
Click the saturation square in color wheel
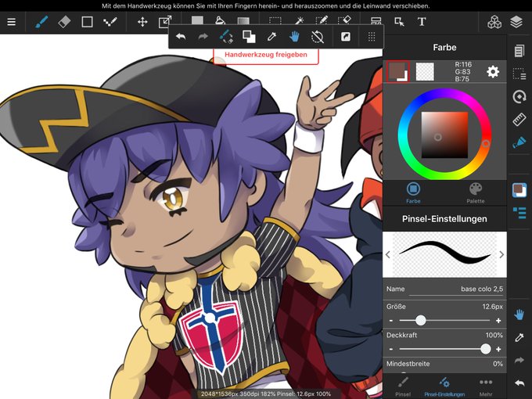pos(444,135)
